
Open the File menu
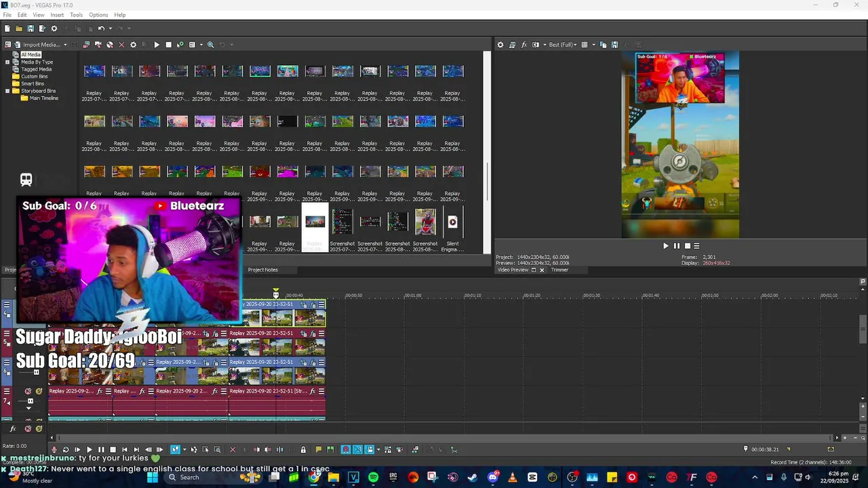click(x=7, y=15)
